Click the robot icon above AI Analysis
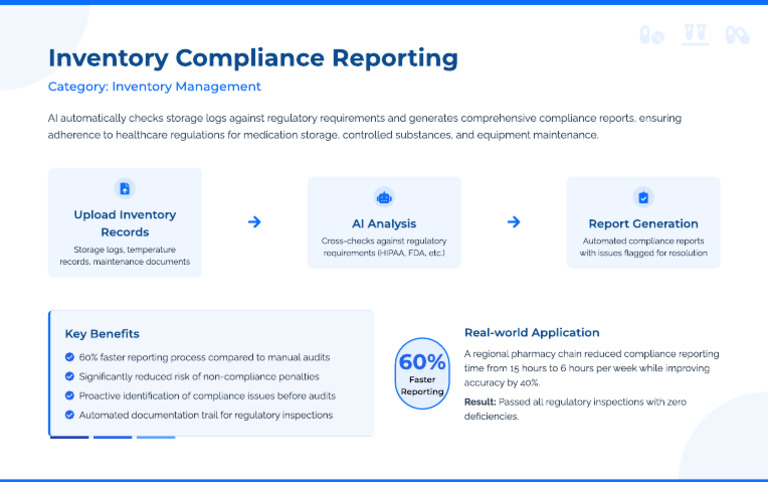The height and width of the screenshot is (482, 768). coord(384,197)
